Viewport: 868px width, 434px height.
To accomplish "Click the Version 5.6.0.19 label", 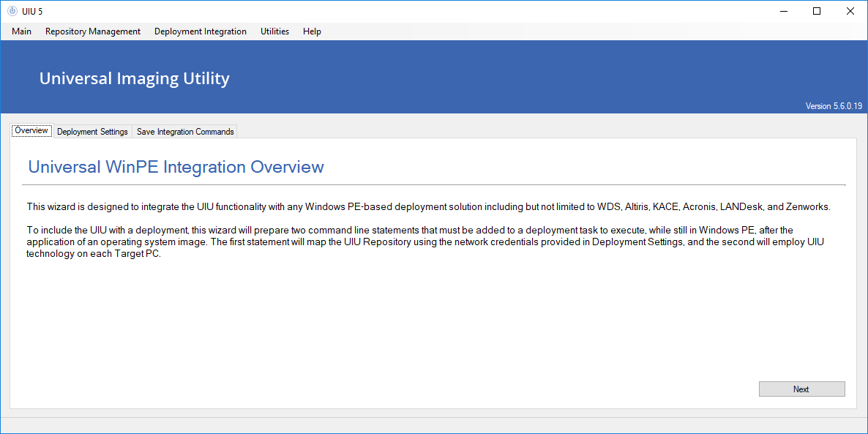I will (834, 106).
